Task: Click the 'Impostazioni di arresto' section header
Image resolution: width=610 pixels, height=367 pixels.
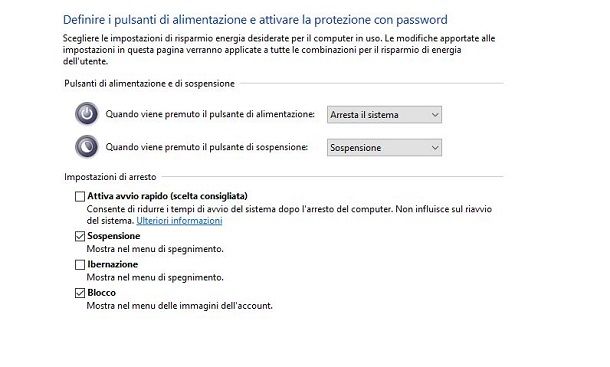Action: [110, 177]
